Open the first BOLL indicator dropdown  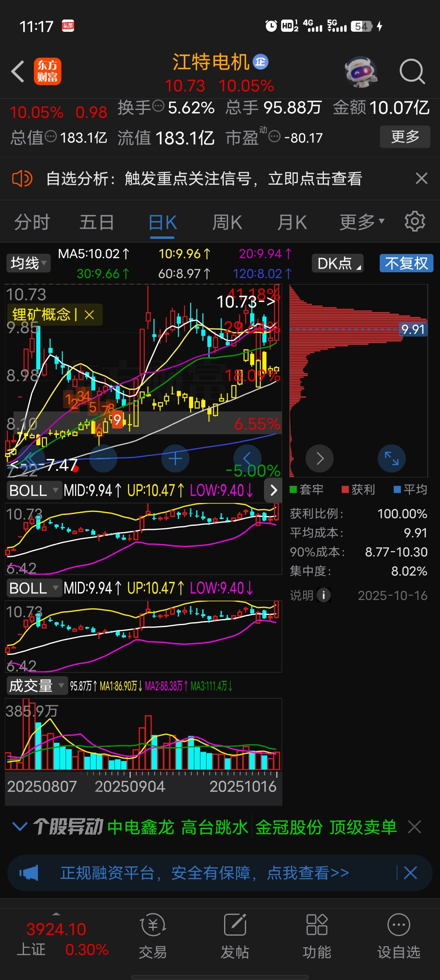[34, 490]
